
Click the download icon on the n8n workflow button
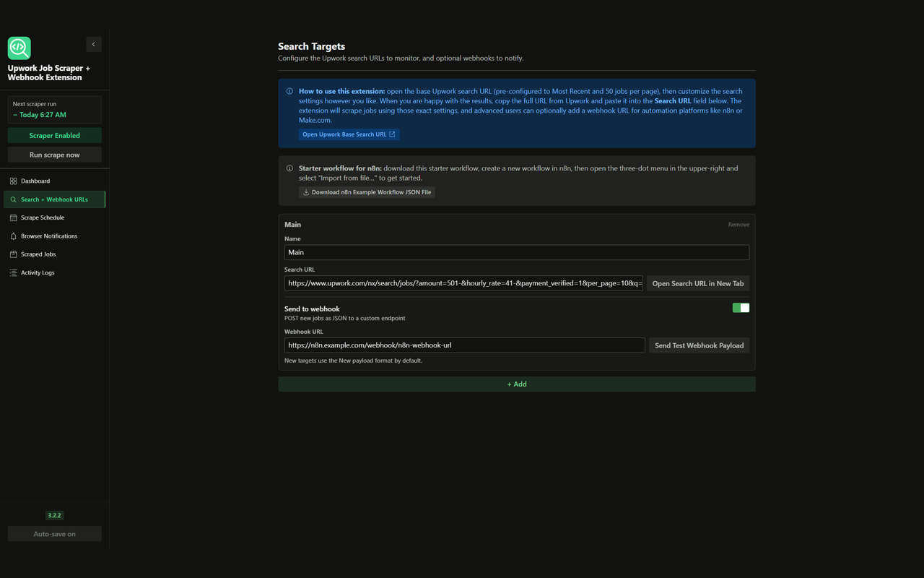point(306,192)
